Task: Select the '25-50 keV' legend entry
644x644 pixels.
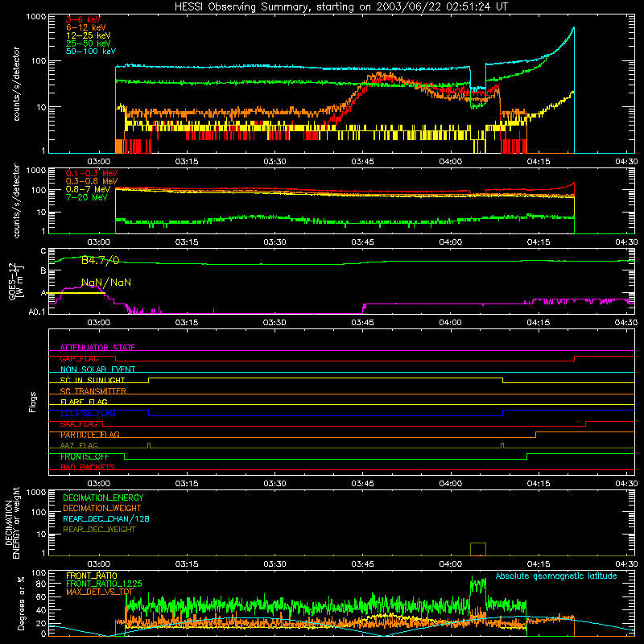Action: pos(89,43)
